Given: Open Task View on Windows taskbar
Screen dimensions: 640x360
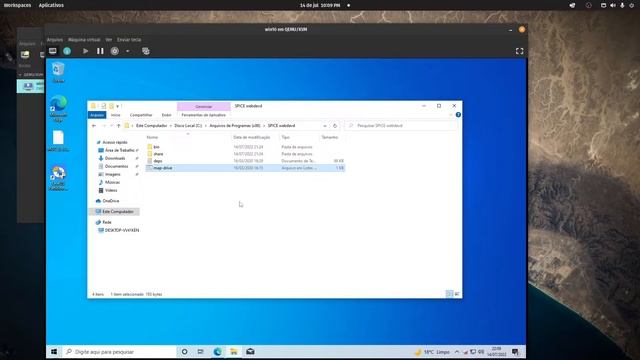Looking at the screenshot, I should coord(200,351).
